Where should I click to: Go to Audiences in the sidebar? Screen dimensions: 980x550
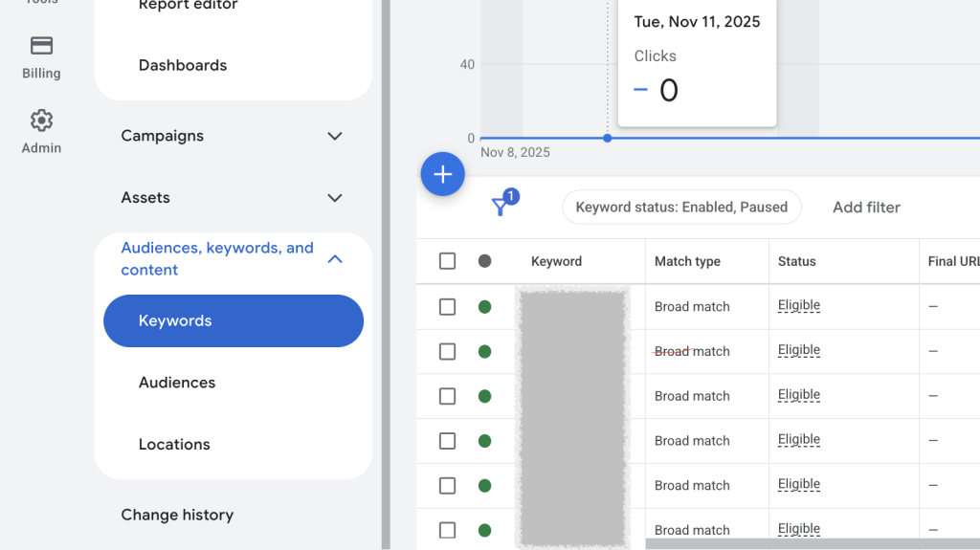pyautogui.click(x=177, y=383)
